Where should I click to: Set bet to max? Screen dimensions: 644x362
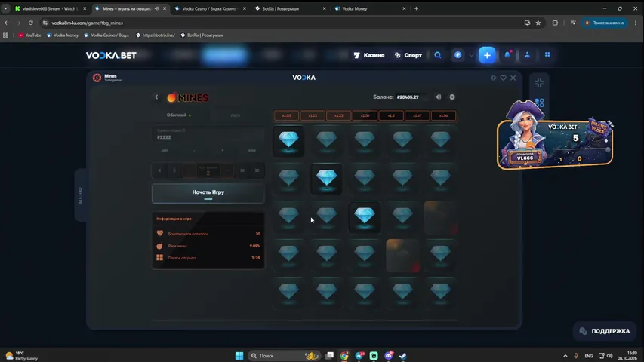click(251, 151)
